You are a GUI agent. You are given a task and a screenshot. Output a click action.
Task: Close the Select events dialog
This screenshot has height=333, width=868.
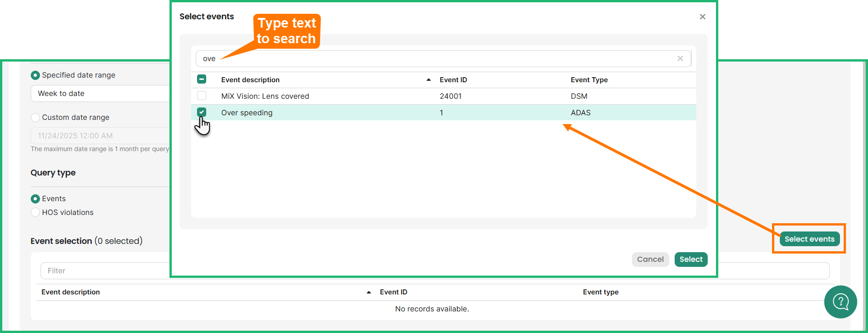[702, 17]
